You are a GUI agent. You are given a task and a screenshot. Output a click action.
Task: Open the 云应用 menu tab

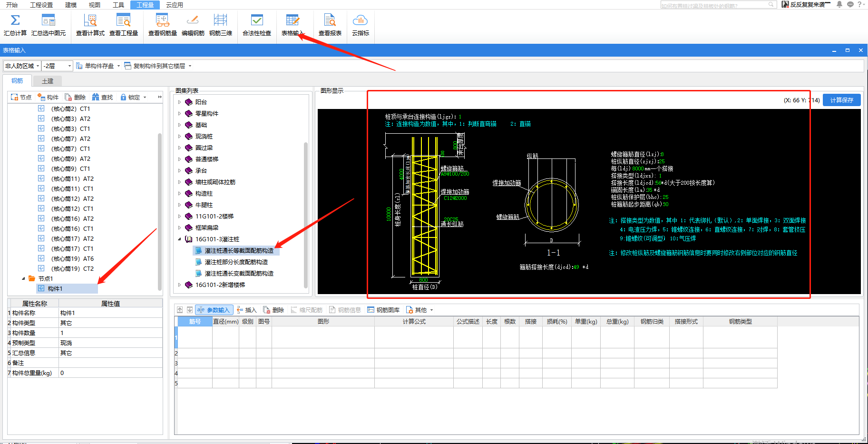click(175, 5)
